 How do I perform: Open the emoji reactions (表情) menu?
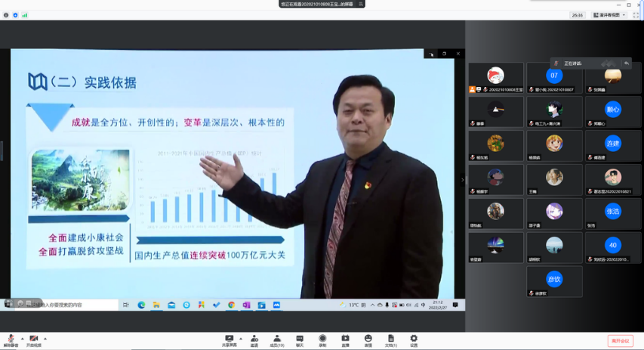click(368, 340)
